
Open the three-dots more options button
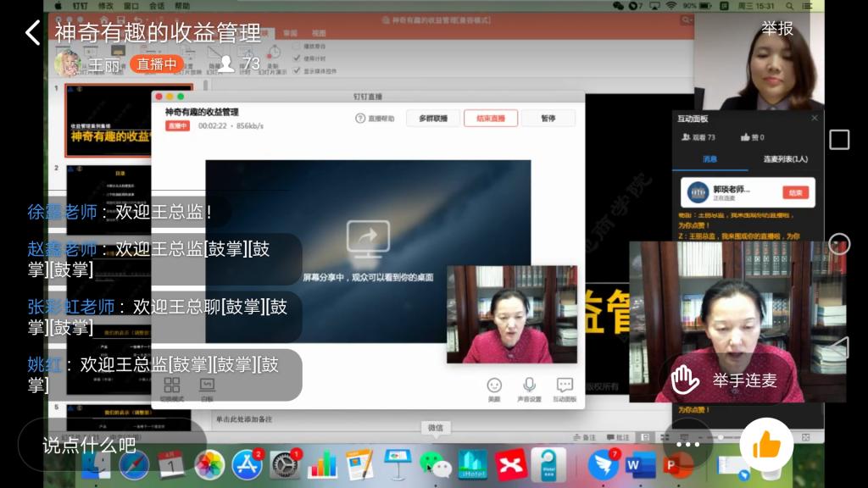[687, 444]
